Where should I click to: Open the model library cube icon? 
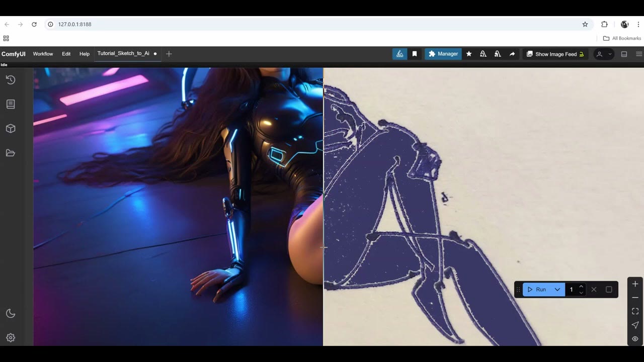[11, 129]
